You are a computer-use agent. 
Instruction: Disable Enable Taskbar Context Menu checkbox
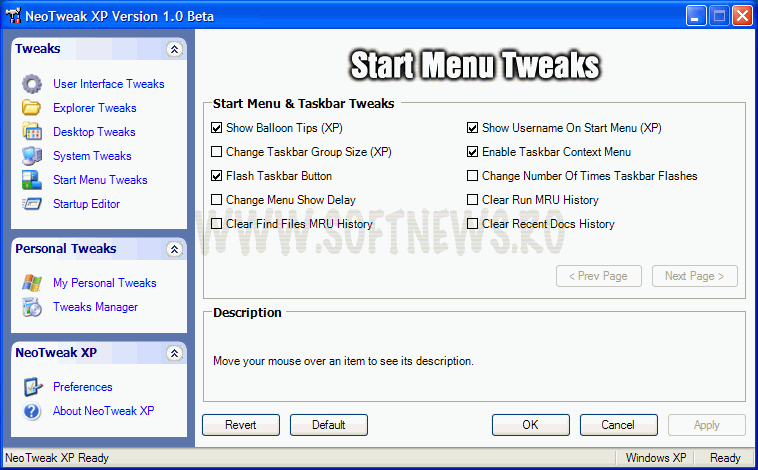pyautogui.click(x=472, y=152)
